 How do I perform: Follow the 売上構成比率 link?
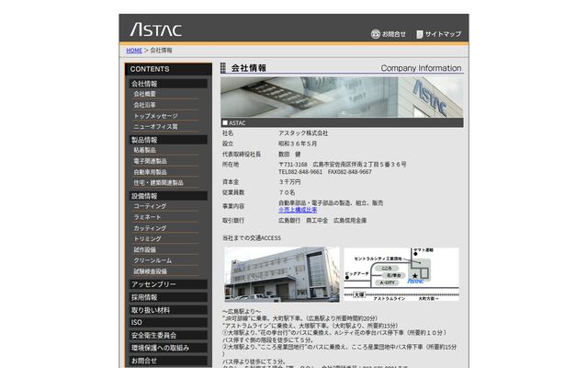[298, 210]
